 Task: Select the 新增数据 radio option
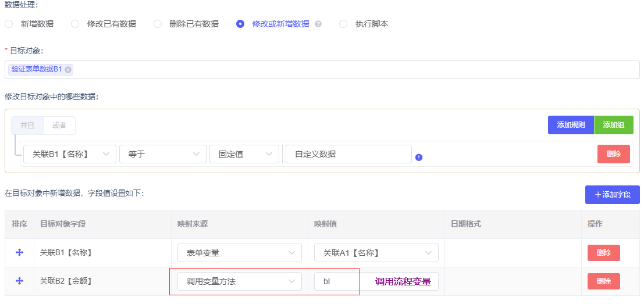pos(9,24)
